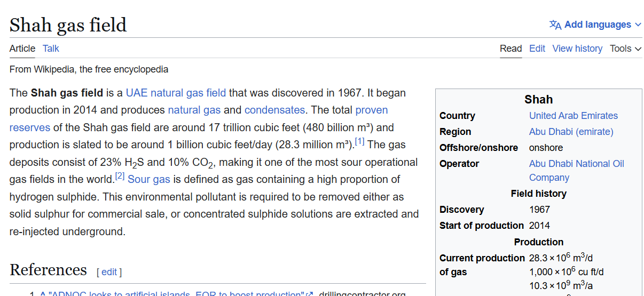This screenshot has height=296, width=644.
Task: Open the Edit tab
Action: (537, 49)
